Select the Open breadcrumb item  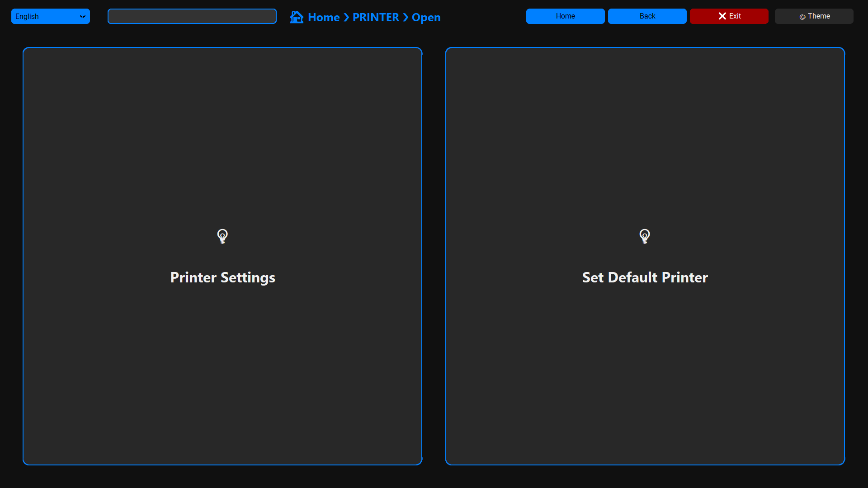point(426,18)
